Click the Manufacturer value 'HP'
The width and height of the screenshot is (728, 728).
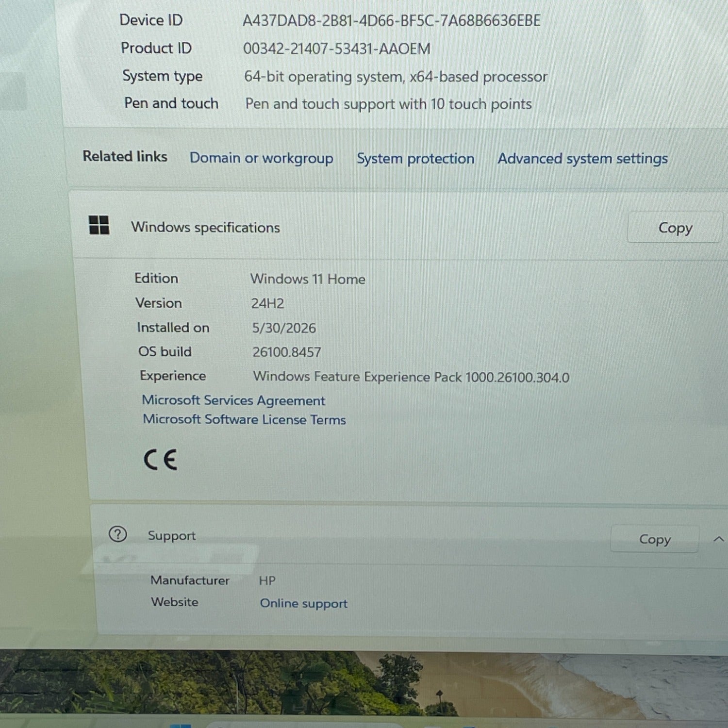[267, 580]
